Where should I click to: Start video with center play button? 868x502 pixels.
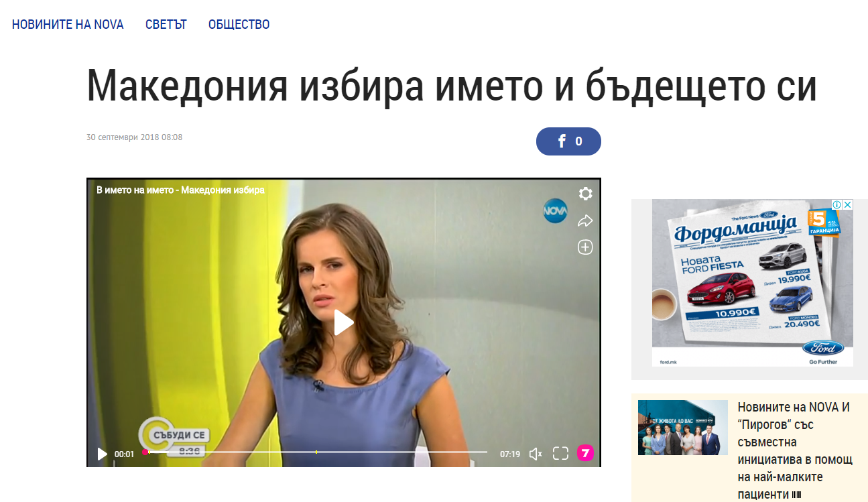(x=344, y=322)
